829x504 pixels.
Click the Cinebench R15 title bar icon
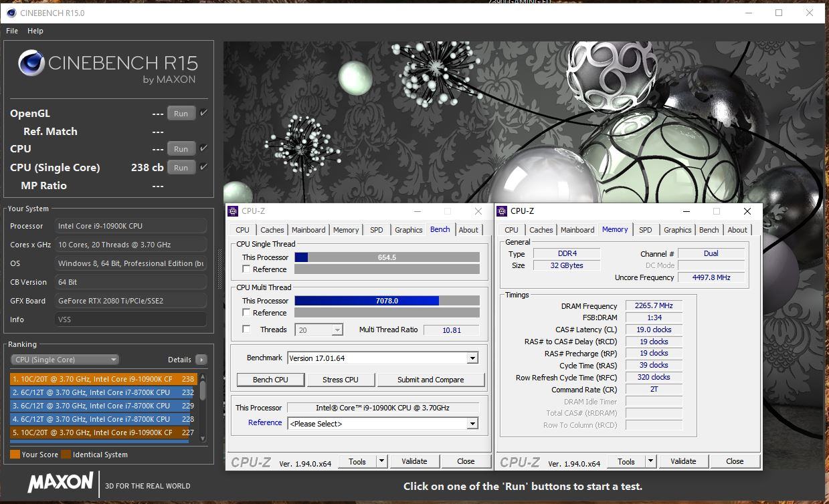[x=11, y=13]
